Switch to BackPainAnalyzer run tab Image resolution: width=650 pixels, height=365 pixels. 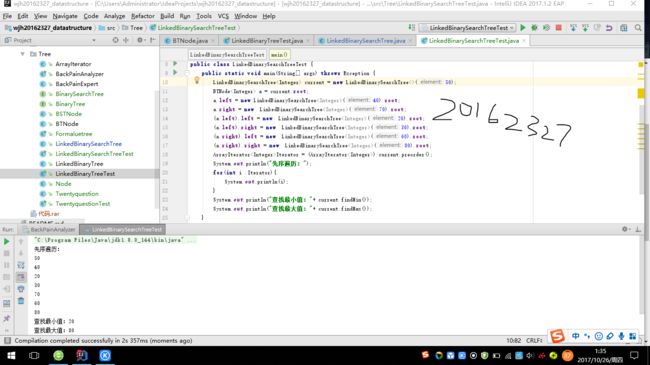(50, 229)
